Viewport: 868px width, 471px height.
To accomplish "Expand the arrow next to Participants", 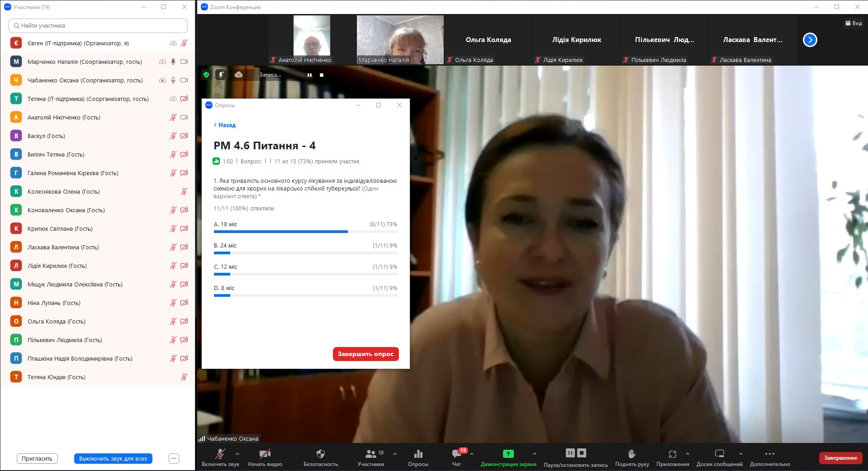I will point(395,453).
